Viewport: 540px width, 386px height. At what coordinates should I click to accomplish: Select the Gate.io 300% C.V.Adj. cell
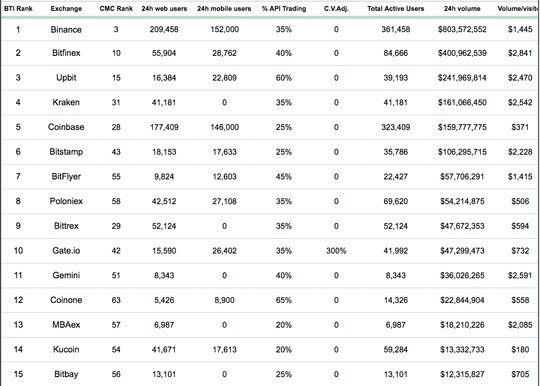pos(336,251)
